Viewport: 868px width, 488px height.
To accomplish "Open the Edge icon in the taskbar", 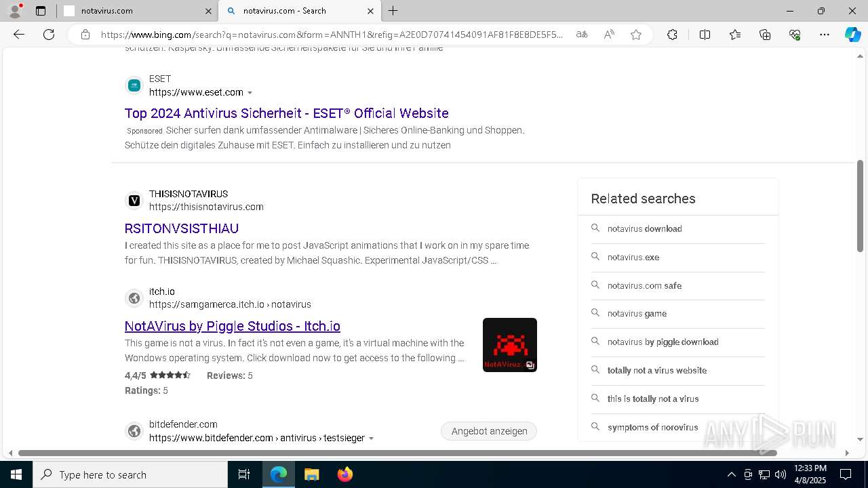I will pos(279,474).
